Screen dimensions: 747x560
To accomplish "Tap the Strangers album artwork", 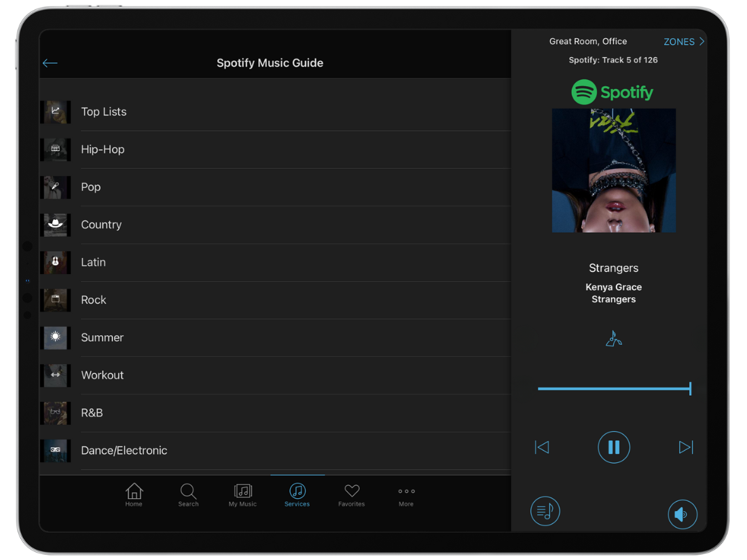I will pos(613,170).
